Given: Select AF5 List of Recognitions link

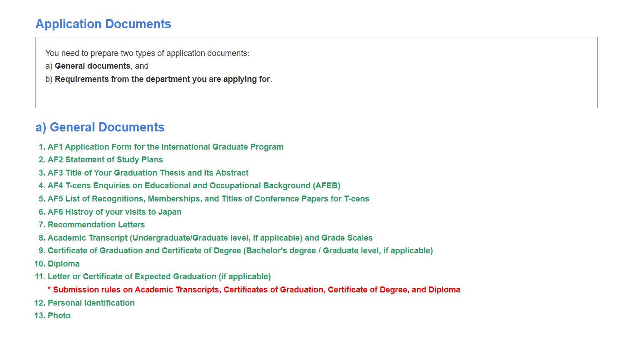Looking at the screenshot, I should [208, 199].
